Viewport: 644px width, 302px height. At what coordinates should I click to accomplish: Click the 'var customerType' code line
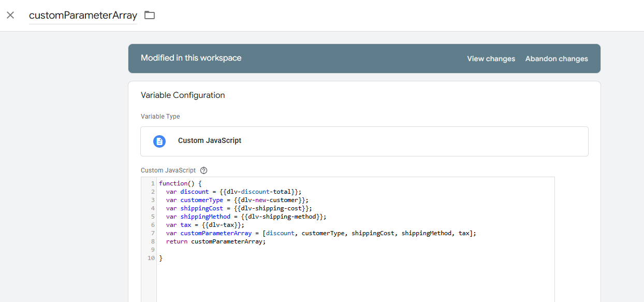pos(237,200)
